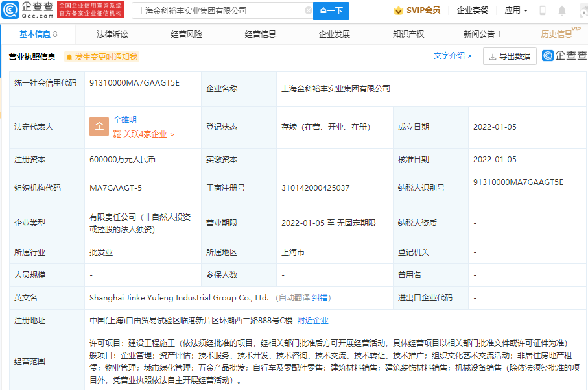Viewport: 588px width, 390px height.
Task: Click the relationship icon before 关联4家企业
Action: pyautogui.click(x=118, y=133)
